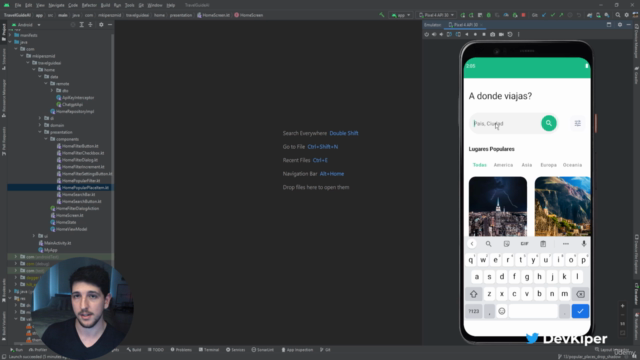Screen dimensions: 640x360
Task: Tap the keyboard microphone icon
Action: click(584, 244)
